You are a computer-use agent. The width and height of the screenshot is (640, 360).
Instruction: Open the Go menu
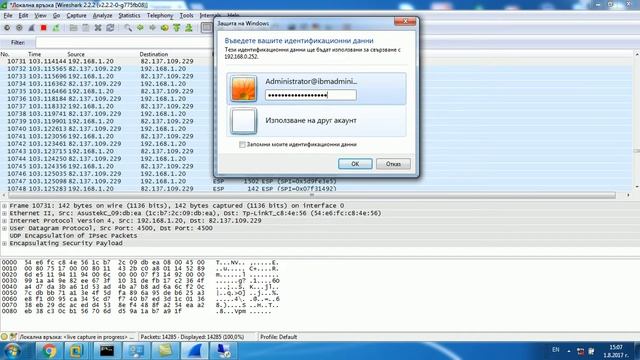56,16
